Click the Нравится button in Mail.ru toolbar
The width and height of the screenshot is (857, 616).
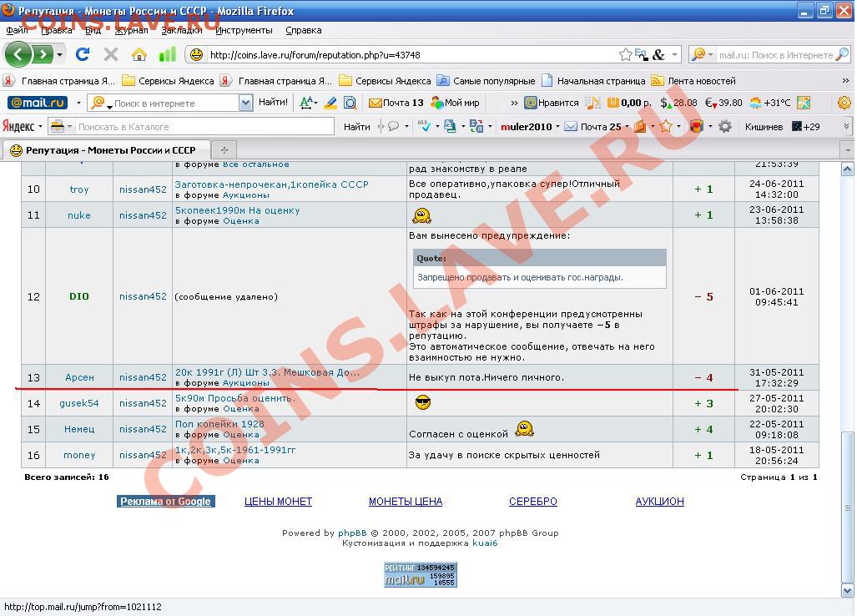point(552,103)
